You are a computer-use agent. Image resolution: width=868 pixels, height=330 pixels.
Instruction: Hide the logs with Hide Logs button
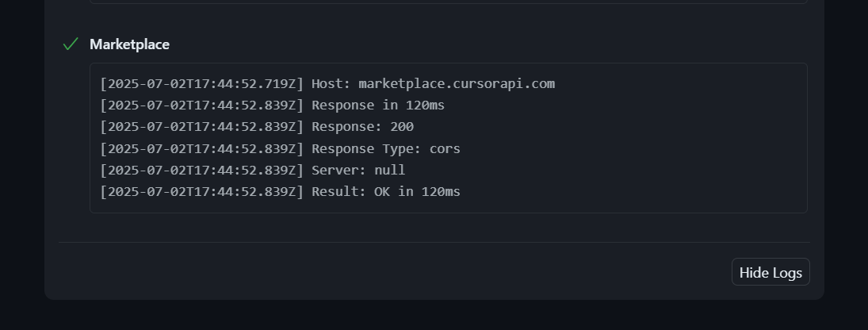click(770, 272)
